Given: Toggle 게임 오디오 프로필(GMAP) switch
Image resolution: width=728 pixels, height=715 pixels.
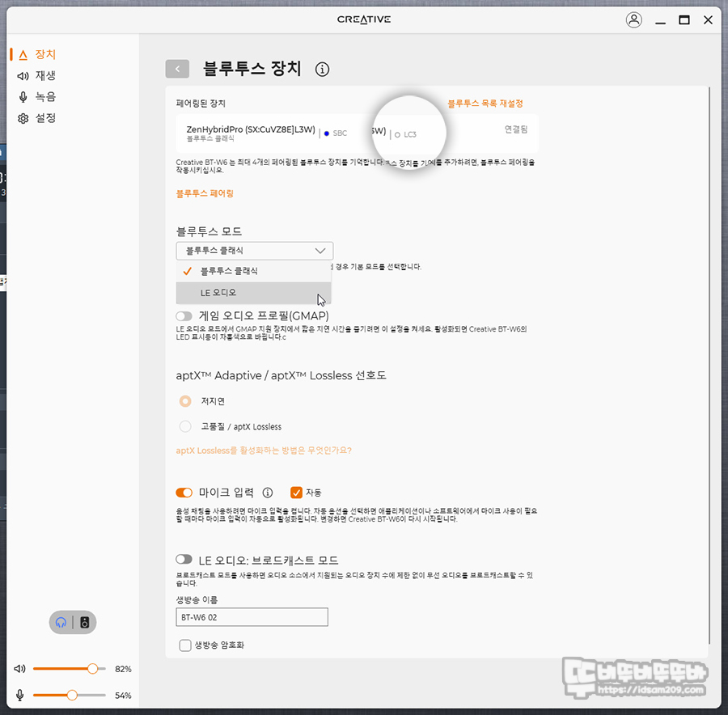Looking at the screenshot, I should coord(184,316).
